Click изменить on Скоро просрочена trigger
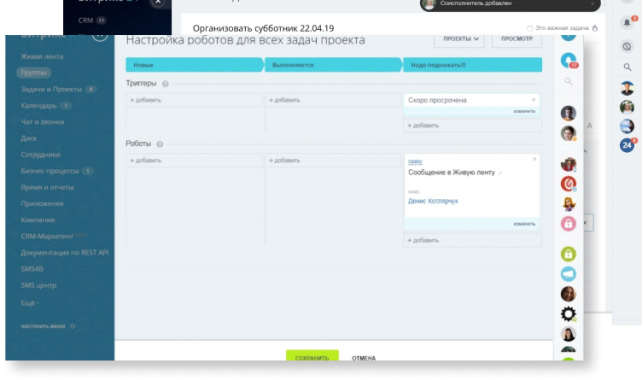642x381 pixels. 524,111
